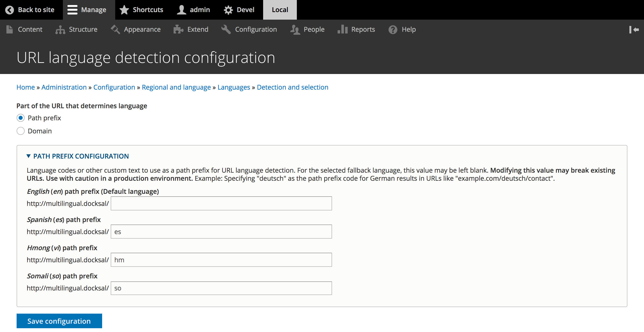This screenshot has width=644, height=332.
Task: Click Save configuration button
Action: (x=59, y=321)
